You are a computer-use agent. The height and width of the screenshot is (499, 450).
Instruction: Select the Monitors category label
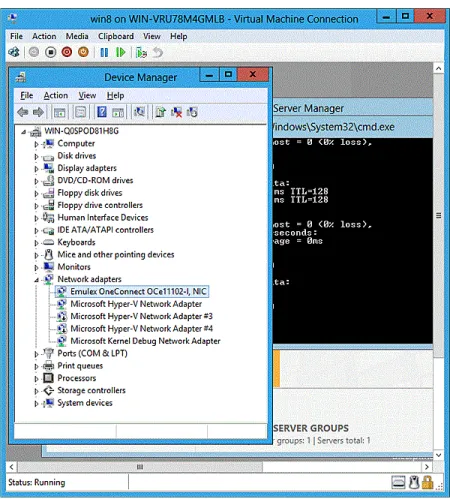74,267
